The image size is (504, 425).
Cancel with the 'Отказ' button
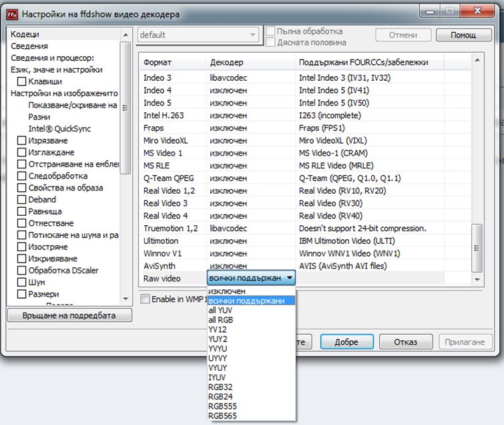[406, 341]
